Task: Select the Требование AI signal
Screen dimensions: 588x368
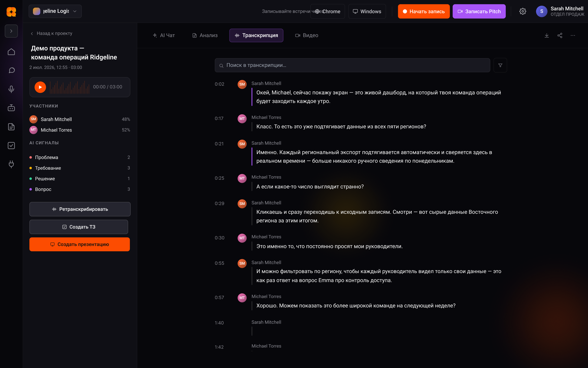Action: point(80,168)
